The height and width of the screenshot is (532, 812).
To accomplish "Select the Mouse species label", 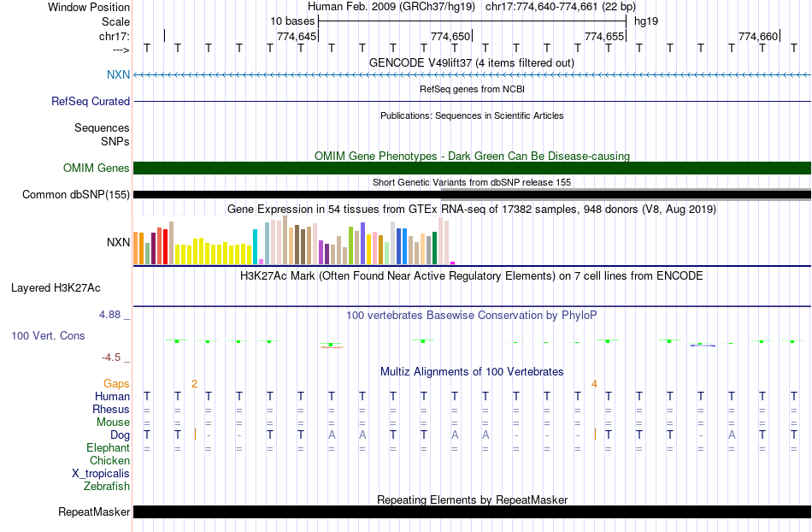I will pos(113,422).
